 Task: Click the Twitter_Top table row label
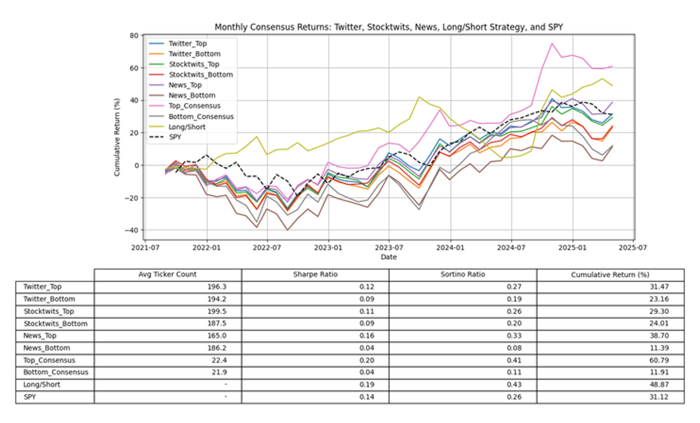pos(42,287)
